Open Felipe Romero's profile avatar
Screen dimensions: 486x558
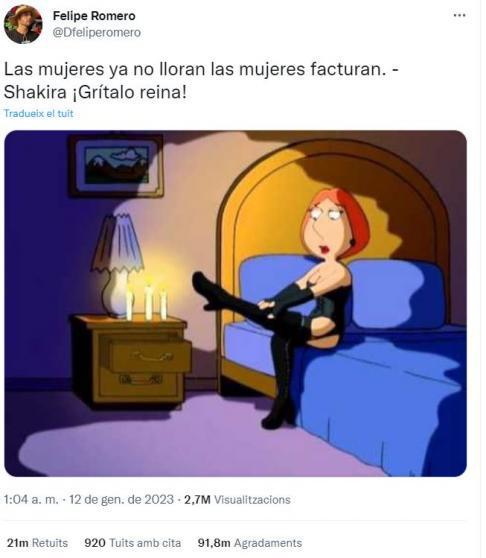(23, 24)
